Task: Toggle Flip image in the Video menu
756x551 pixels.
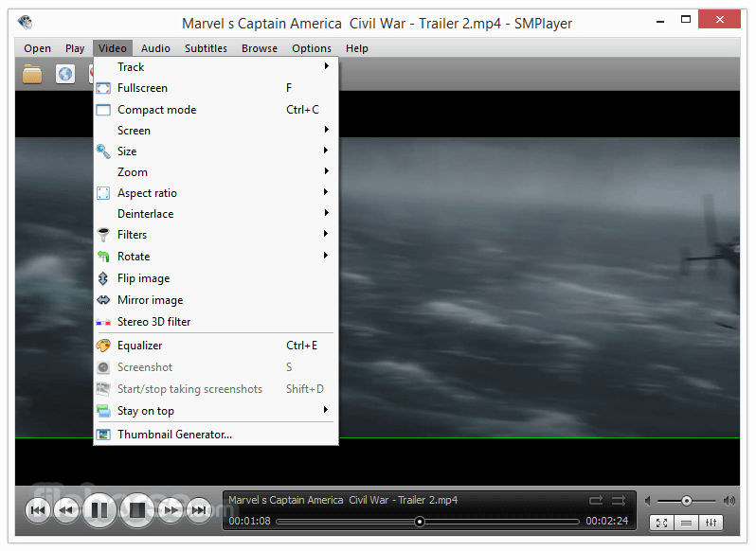Action: coord(216,278)
